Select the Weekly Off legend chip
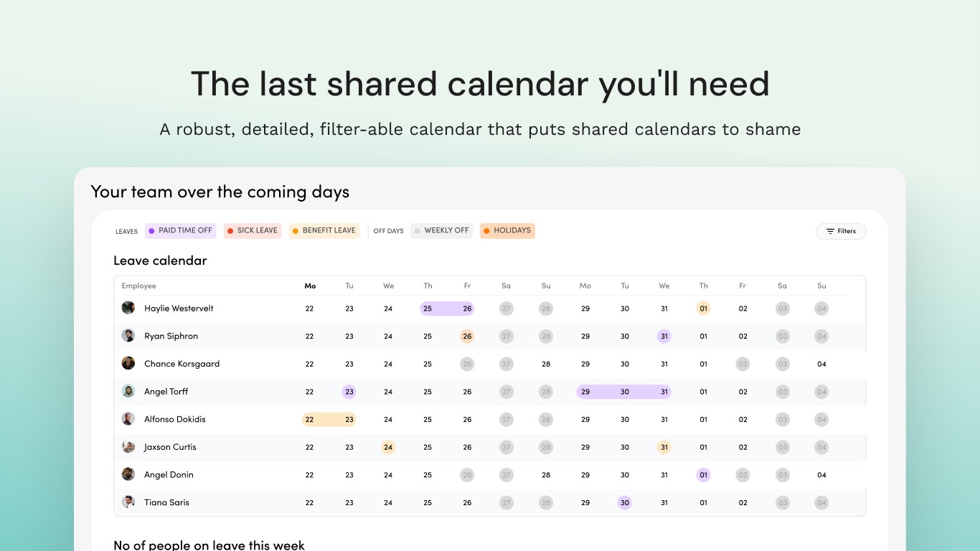The width and height of the screenshot is (980, 551). click(x=441, y=230)
